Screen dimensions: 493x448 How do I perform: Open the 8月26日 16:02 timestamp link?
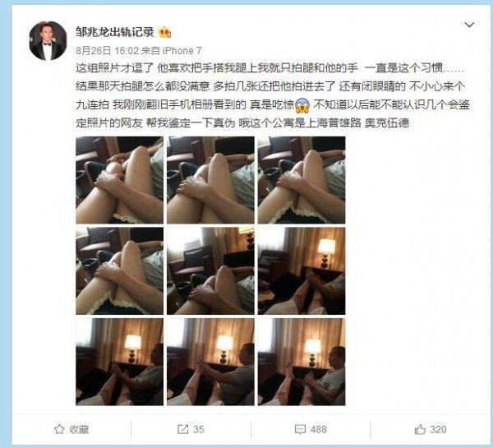[x=107, y=51]
